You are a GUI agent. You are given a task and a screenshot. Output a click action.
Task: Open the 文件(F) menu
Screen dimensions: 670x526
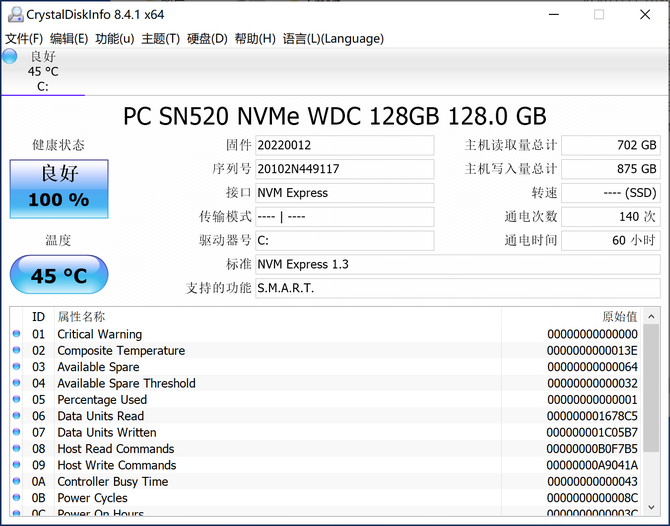pos(24,38)
